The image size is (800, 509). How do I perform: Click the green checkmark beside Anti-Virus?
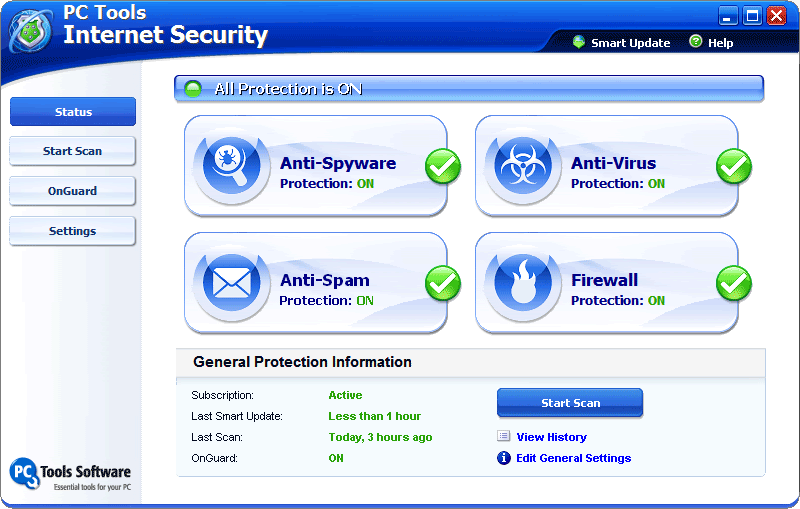(x=734, y=166)
